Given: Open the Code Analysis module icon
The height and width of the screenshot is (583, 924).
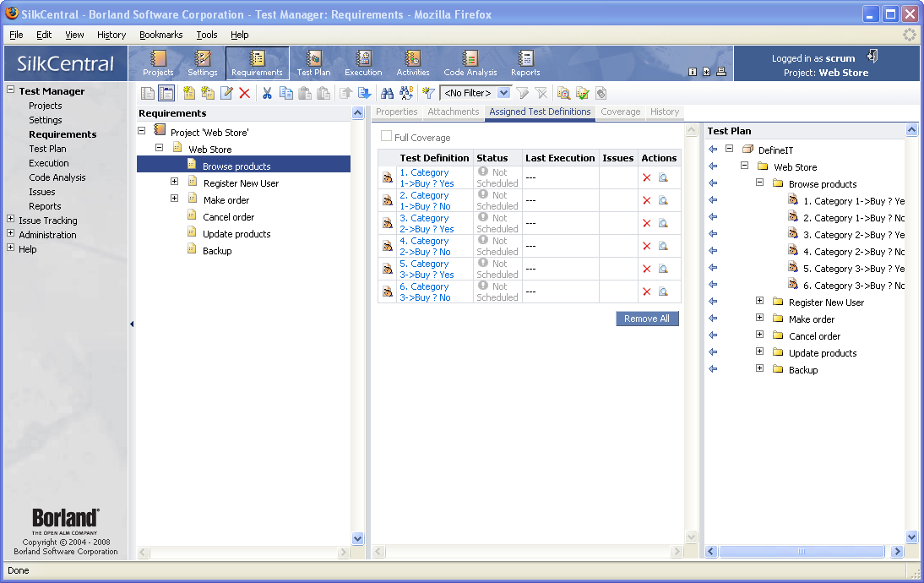Looking at the screenshot, I should coord(470,63).
